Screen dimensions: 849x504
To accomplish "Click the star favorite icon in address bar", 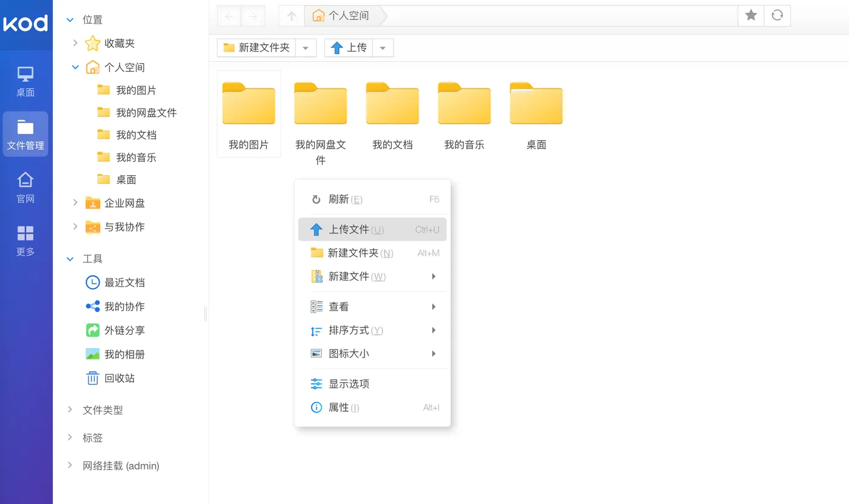I will pyautogui.click(x=751, y=16).
